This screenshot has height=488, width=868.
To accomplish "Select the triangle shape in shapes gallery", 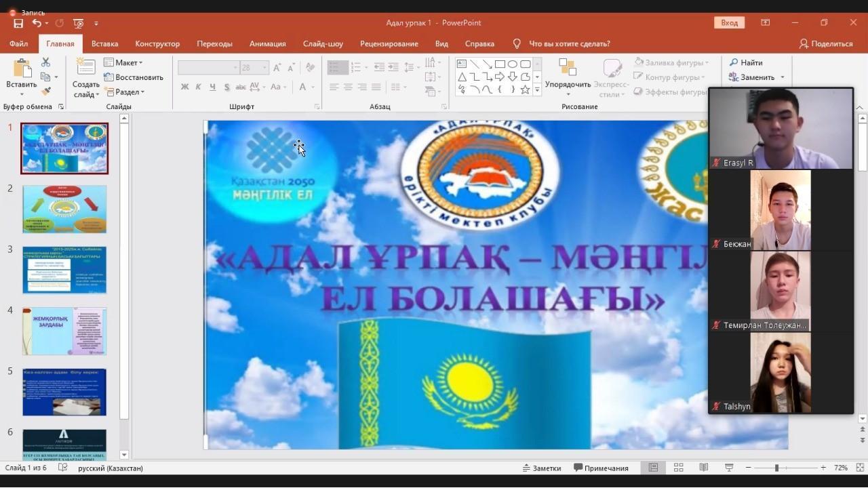I will tap(462, 77).
